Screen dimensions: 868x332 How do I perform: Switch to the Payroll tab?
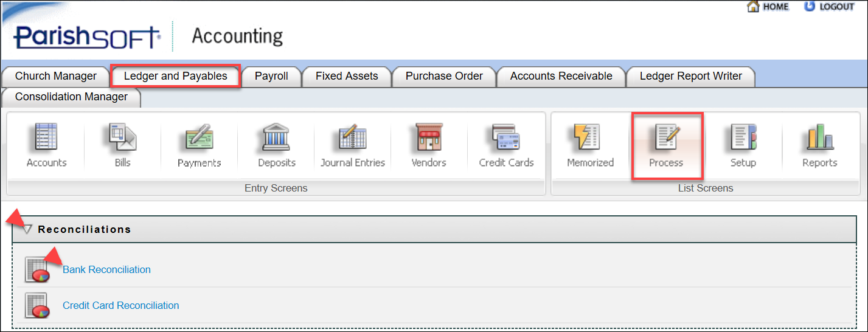[271, 77]
